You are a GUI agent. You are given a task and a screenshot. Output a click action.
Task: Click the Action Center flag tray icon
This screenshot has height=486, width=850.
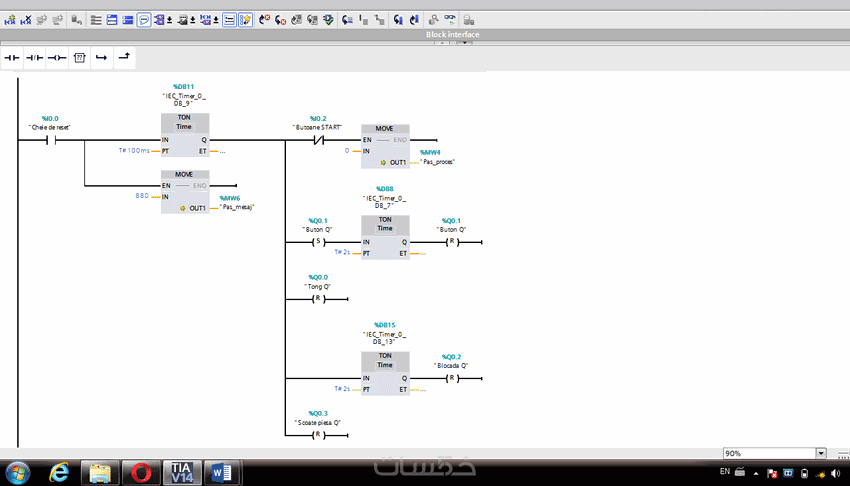pos(772,474)
